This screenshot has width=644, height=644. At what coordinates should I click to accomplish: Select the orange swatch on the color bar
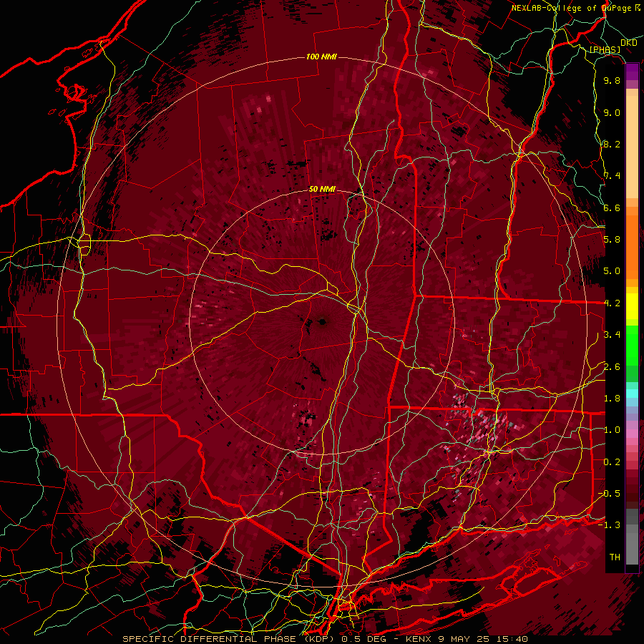632,246
